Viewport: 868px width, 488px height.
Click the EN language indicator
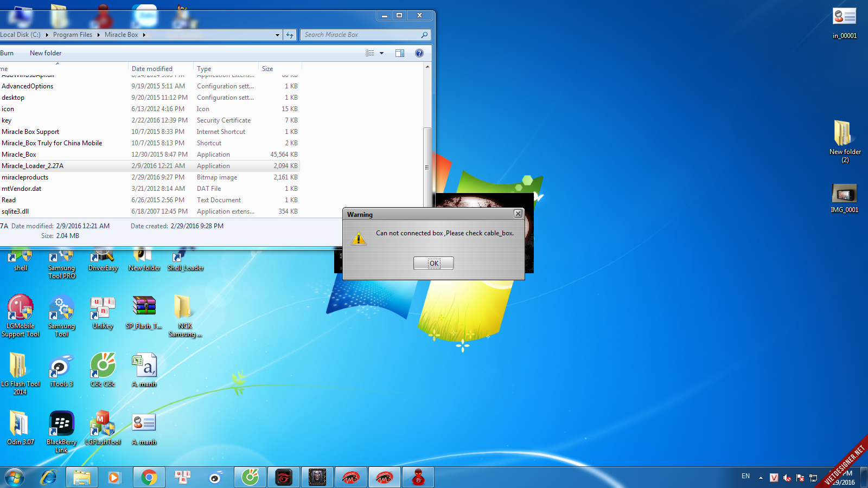(745, 476)
